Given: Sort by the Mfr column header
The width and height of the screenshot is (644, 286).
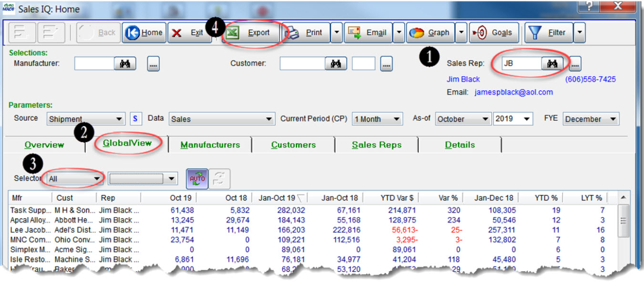Looking at the screenshot, I should [31, 197].
